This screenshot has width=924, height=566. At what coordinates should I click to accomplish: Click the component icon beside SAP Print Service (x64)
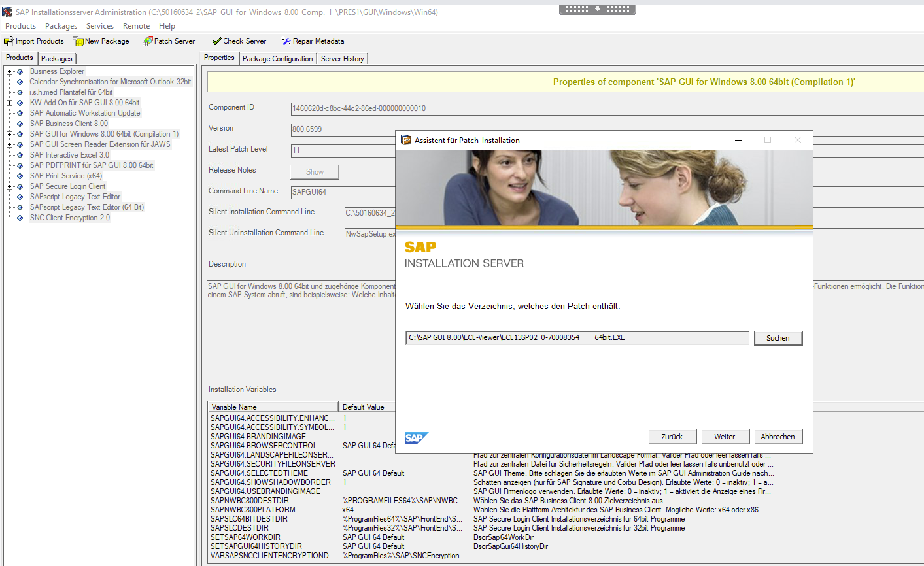(x=20, y=176)
